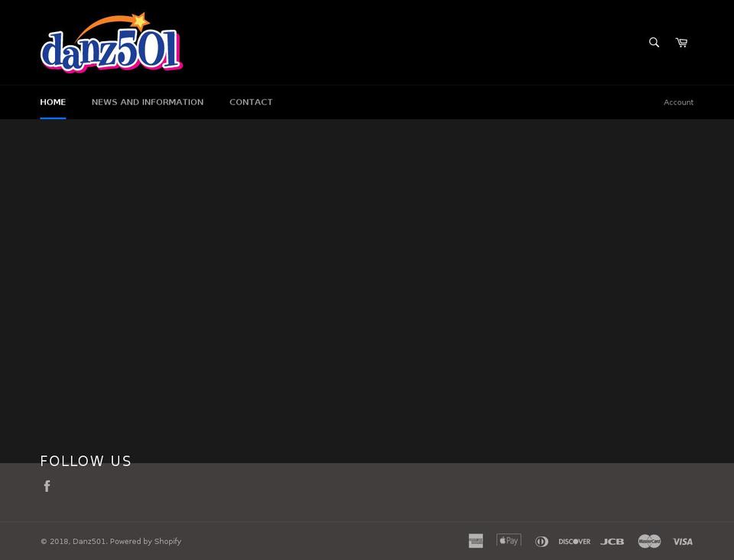Open the search magnifier icon

pyautogui.click(x=654, y=43)
